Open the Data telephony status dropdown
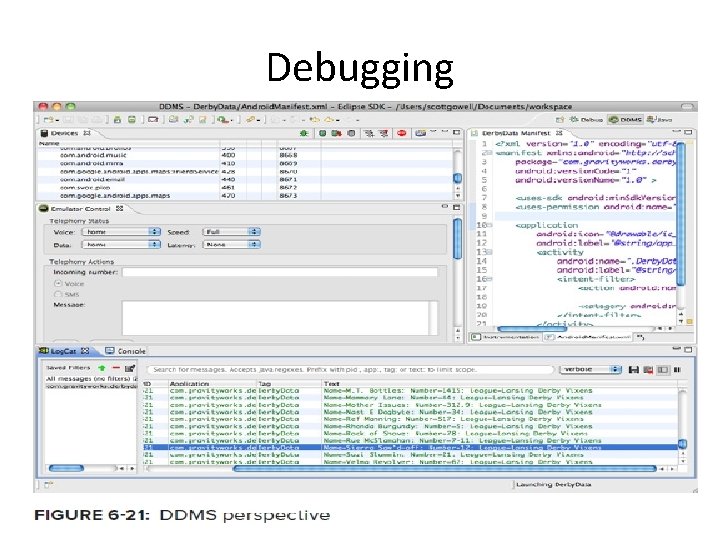 pos(121,245)
